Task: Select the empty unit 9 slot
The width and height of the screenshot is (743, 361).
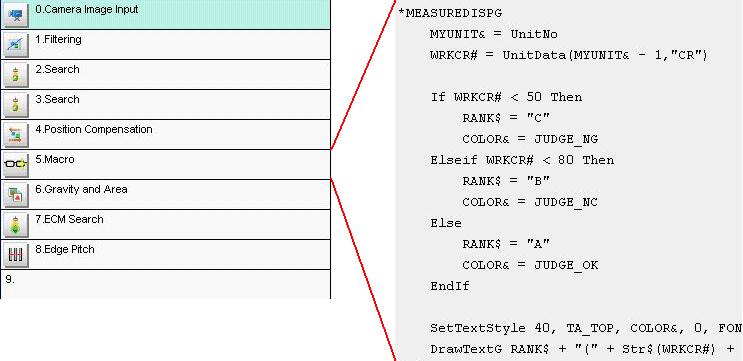Action: pos(165,284)
